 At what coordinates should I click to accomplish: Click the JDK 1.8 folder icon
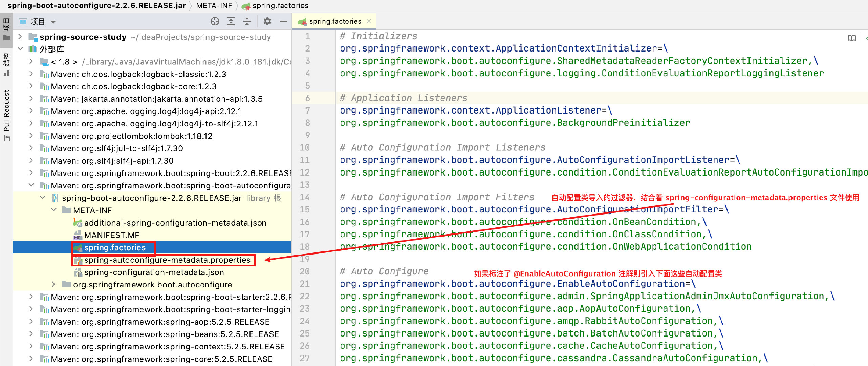(x=44, y=62)
